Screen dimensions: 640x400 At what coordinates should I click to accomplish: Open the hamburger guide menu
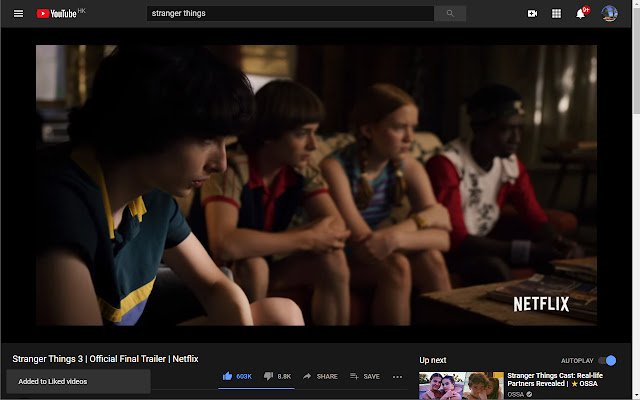(x=18, y=13)
